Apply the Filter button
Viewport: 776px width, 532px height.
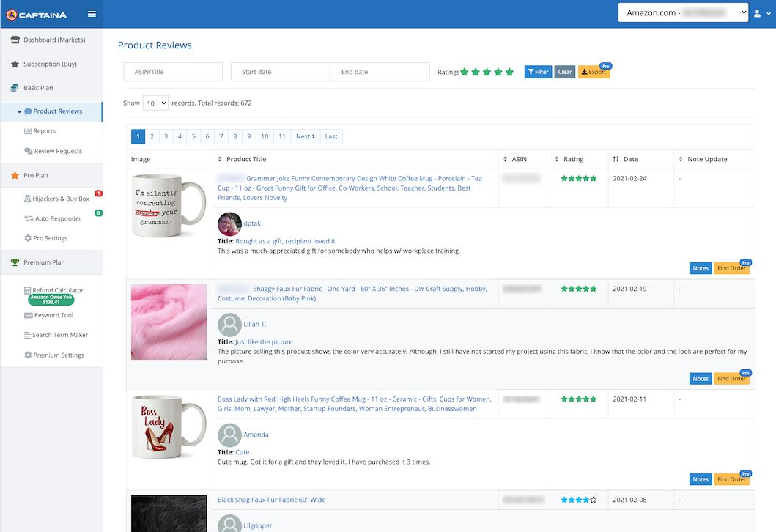(x=538, y=72)
